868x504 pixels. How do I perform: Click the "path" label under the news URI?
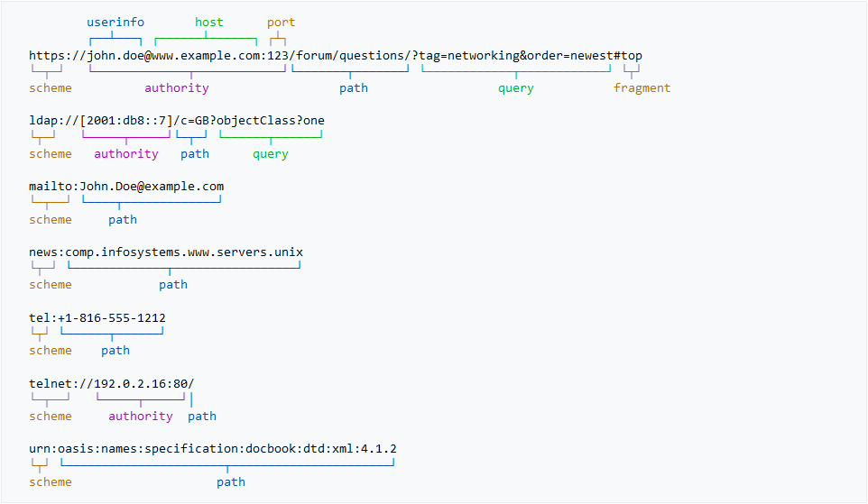[x=172, y=285]
